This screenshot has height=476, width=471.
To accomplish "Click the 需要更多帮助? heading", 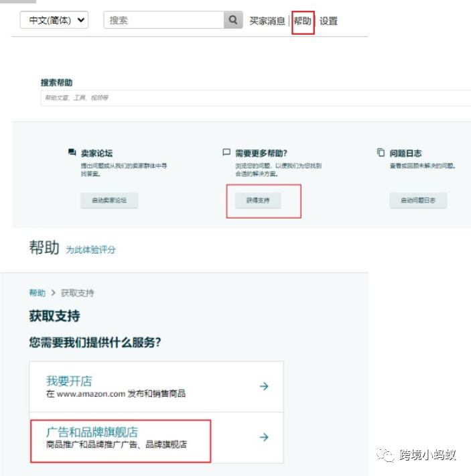I will (x=261, y=154).
